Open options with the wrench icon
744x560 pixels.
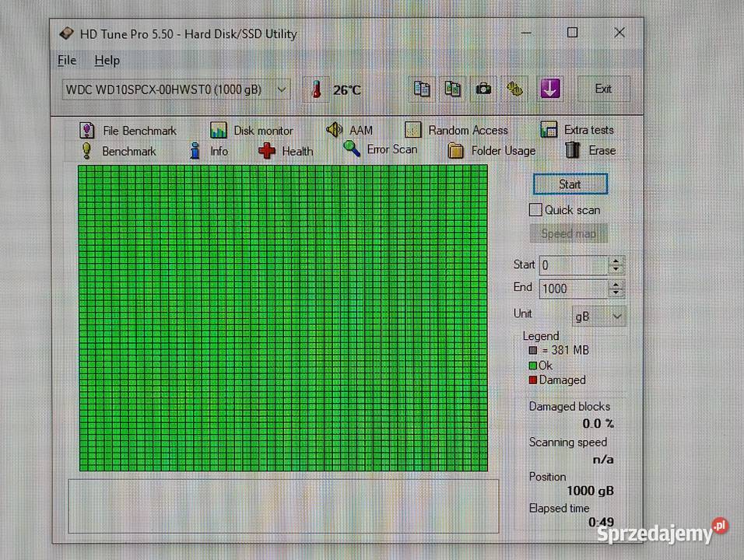pyautogui.click(x=514, y=89)
